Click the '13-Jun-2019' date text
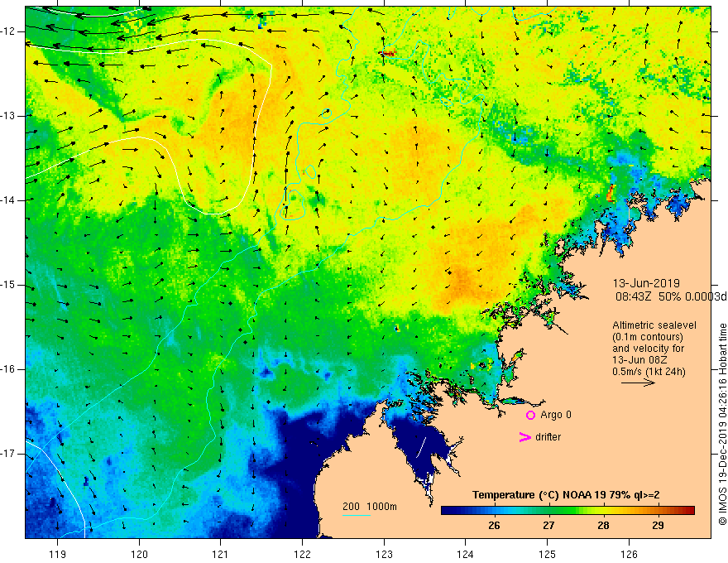 point(646,283)
